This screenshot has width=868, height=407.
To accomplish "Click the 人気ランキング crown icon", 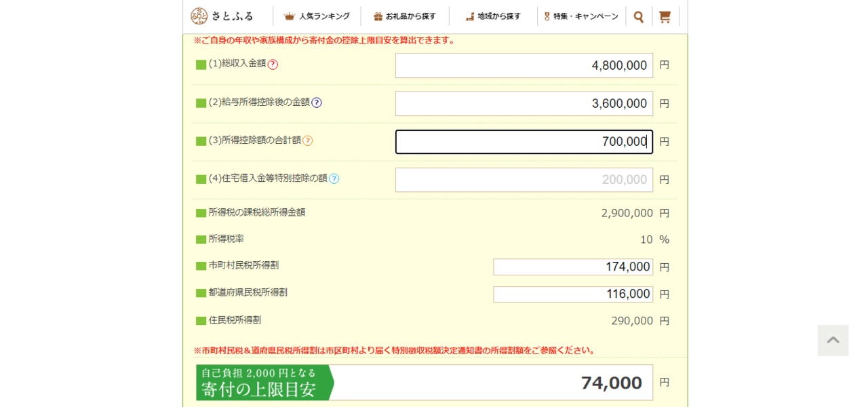I will pyautogui.click(x=290, y=16).
